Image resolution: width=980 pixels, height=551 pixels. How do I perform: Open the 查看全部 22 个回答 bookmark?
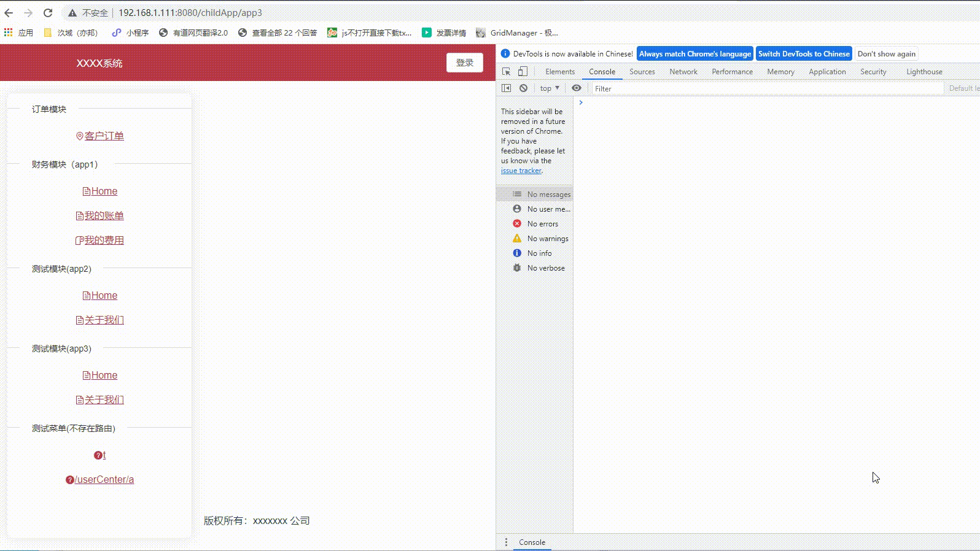(278, 33)
